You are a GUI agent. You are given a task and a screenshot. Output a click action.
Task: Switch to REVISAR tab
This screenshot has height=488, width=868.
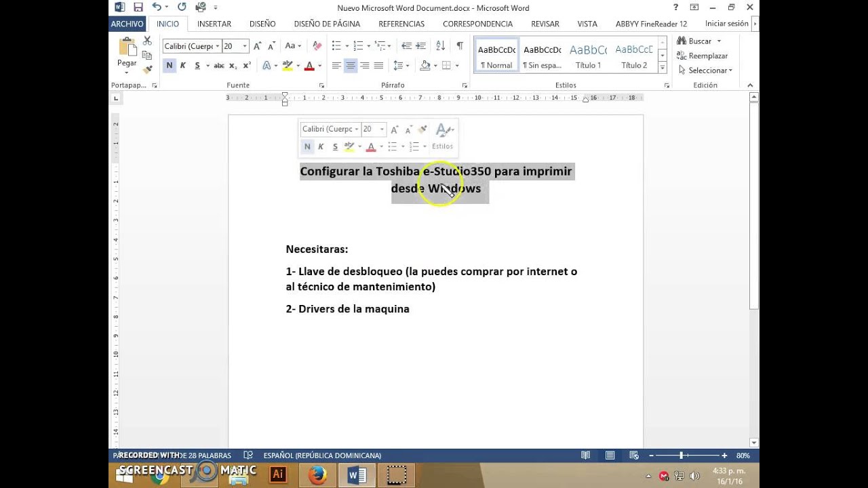[545, 24]
